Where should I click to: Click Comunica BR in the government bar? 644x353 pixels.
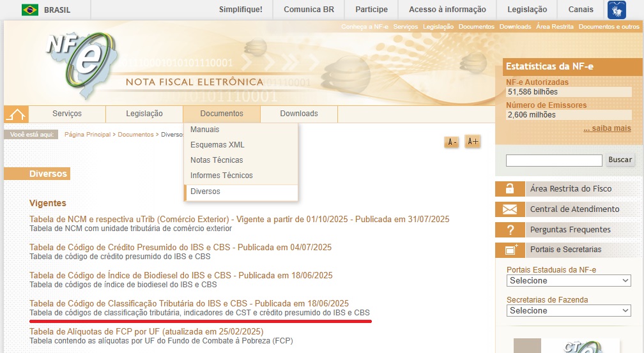pyautogui.click(x=309, y=10)
